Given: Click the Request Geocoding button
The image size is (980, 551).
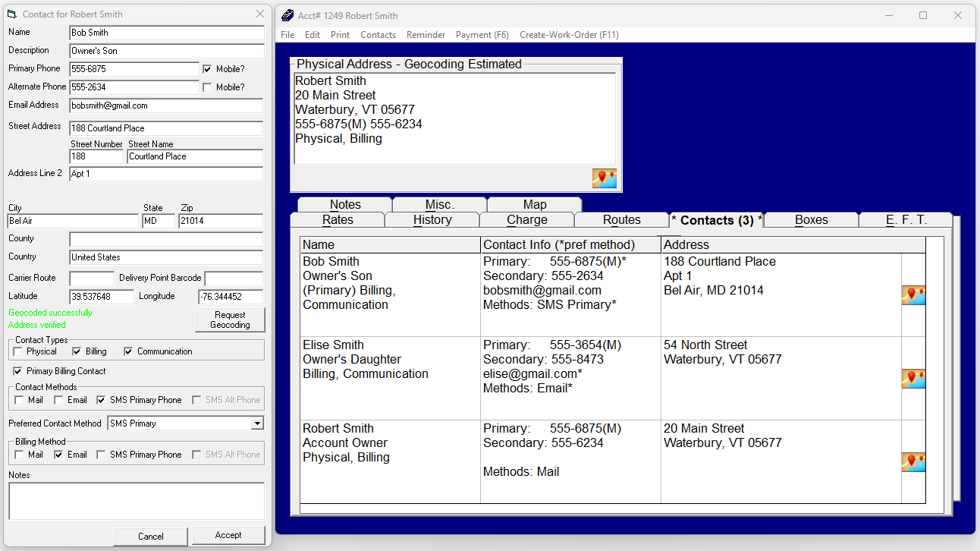Looking at the screenshot, I should [x=230, y=320].
